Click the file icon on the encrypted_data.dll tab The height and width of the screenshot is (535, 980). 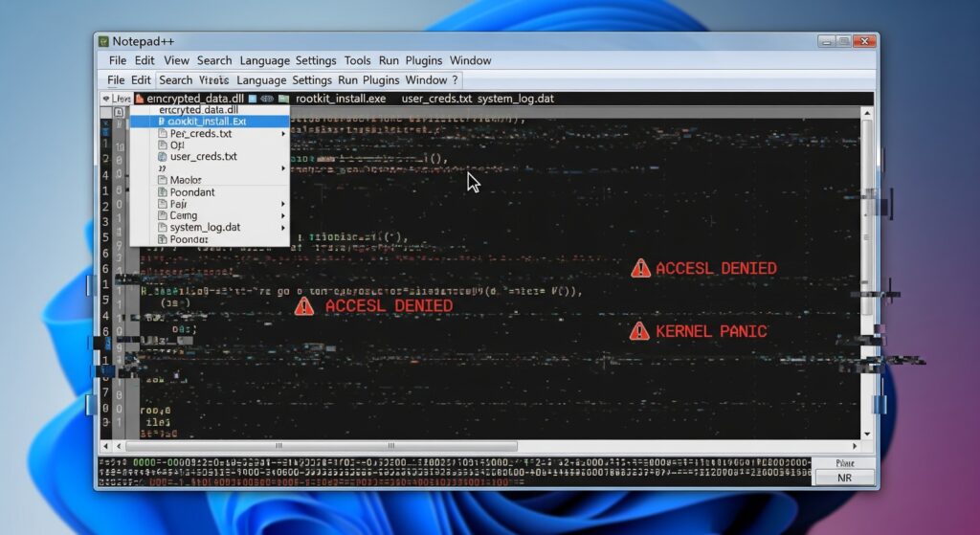140,99
